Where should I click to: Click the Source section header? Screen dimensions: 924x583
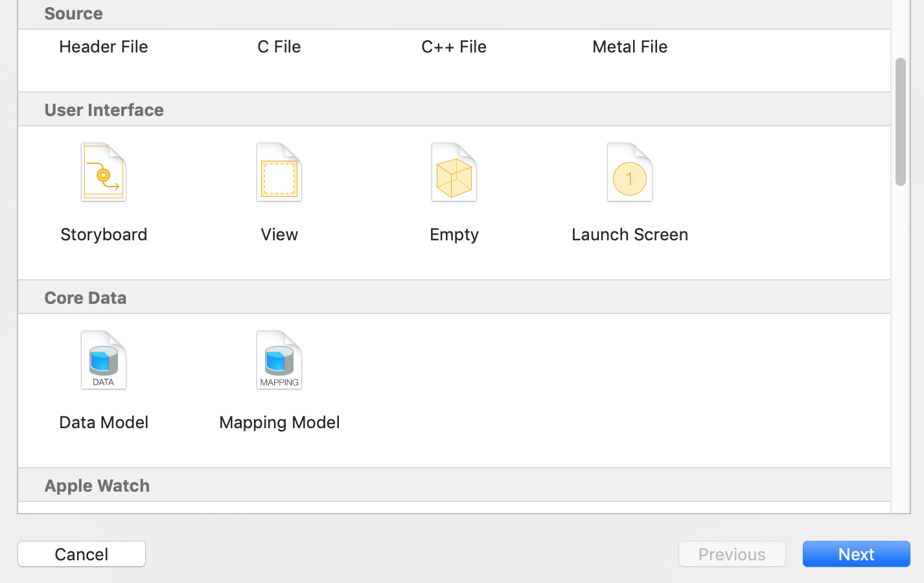[x=74, y=14]
